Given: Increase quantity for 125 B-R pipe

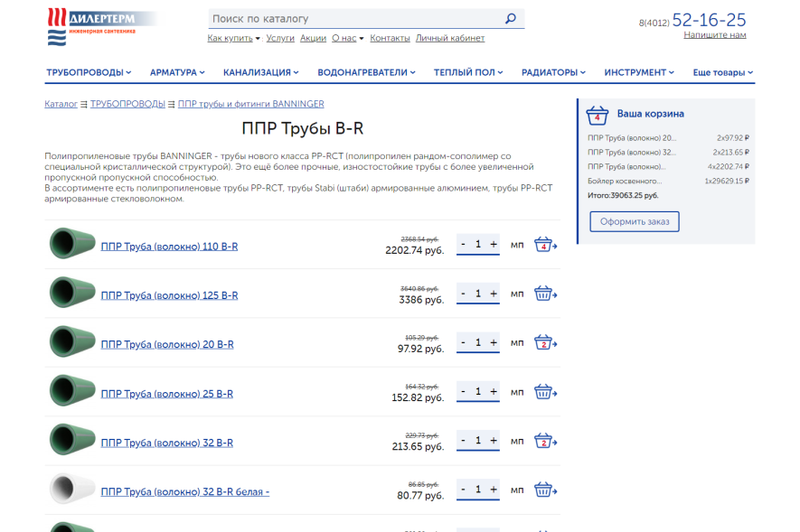Looking at the screenshot, I should click(x=494, y=294).
